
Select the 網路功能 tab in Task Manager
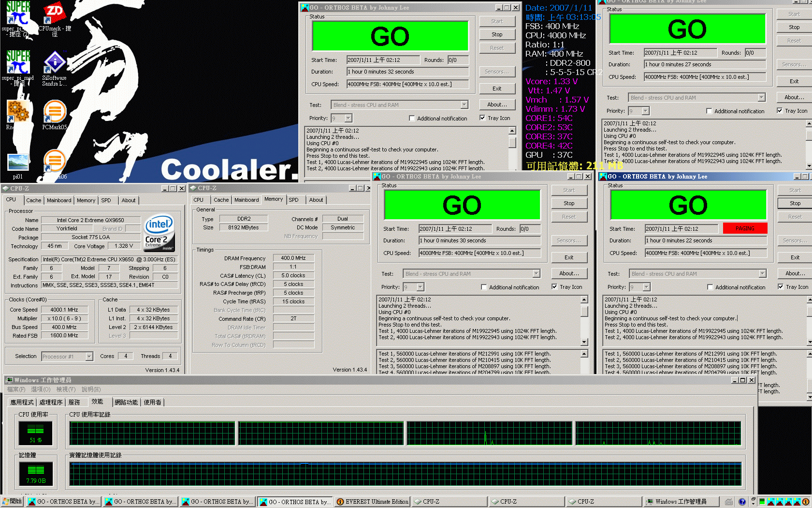(127, 403)
